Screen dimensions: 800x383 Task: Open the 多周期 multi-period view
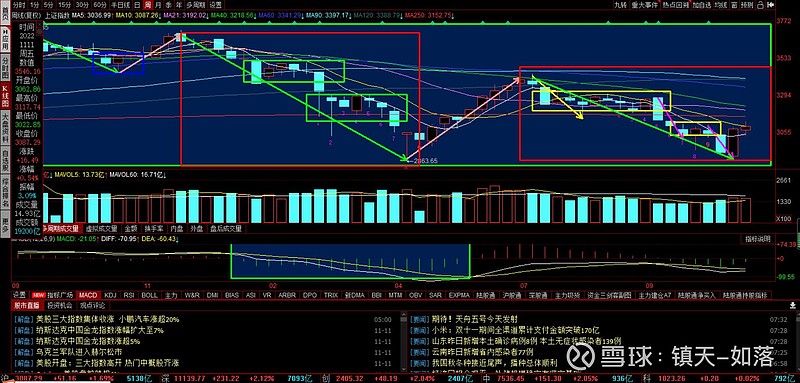click(x=196, y=5)
